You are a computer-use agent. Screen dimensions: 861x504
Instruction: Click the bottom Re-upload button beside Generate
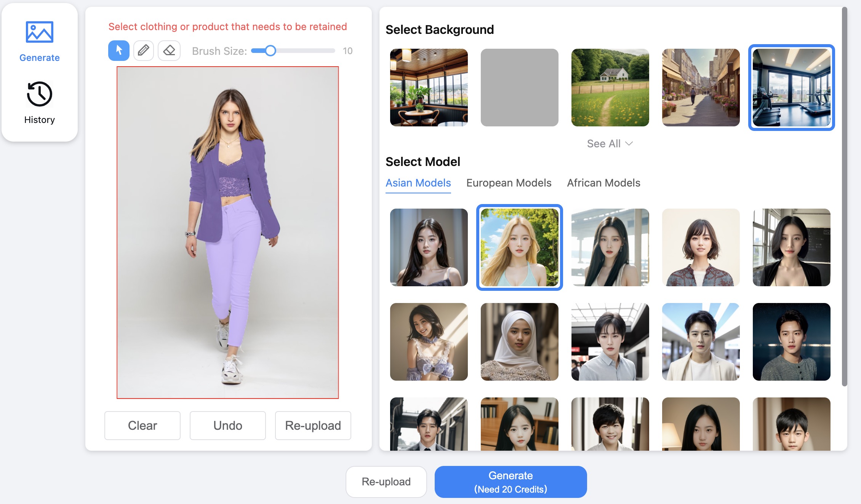pyautogui.click(x=386, y=482)
